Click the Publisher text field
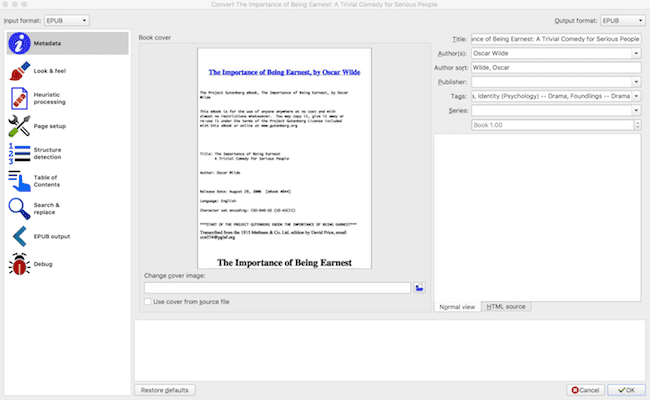This screenshot has width=650, height=400. click(x=551, y=82)
